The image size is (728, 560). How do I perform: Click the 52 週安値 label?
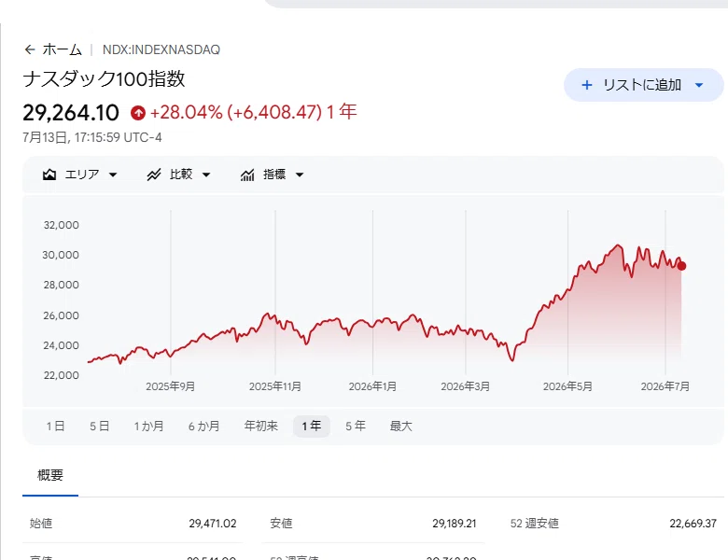tap(535, 524)
